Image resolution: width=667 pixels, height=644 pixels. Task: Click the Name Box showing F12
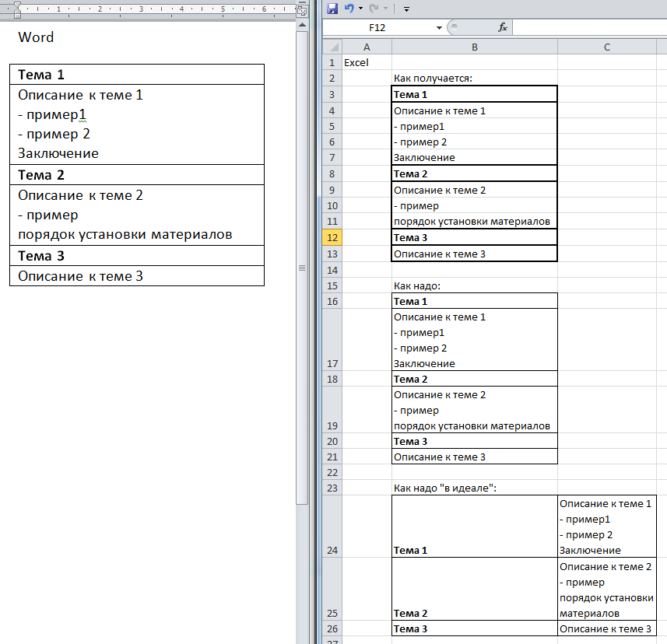click(x=381, y=27)
